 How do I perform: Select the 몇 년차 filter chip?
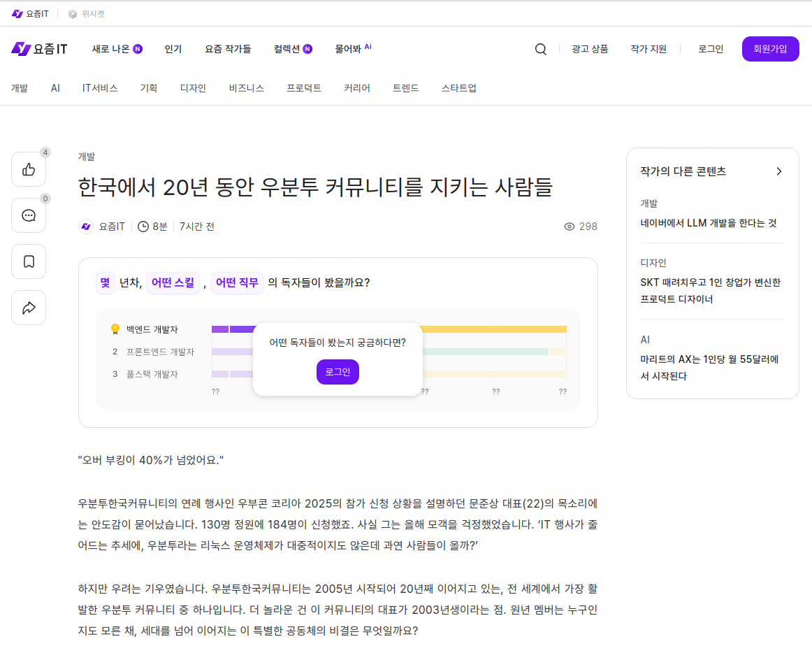(x=105, y=283)
